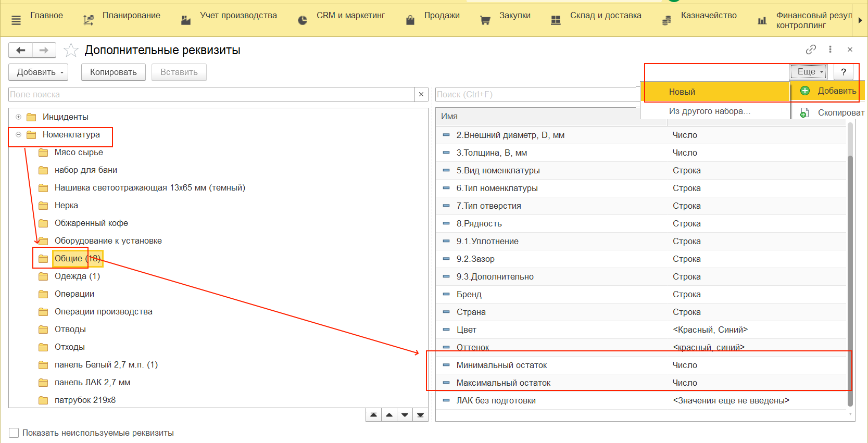Select the ЛАК без подготовки row

tap(641, 401)
